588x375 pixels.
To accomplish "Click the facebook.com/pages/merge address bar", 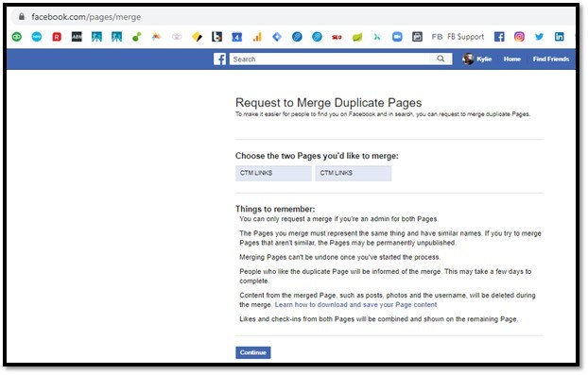I will tap(292, 17).
